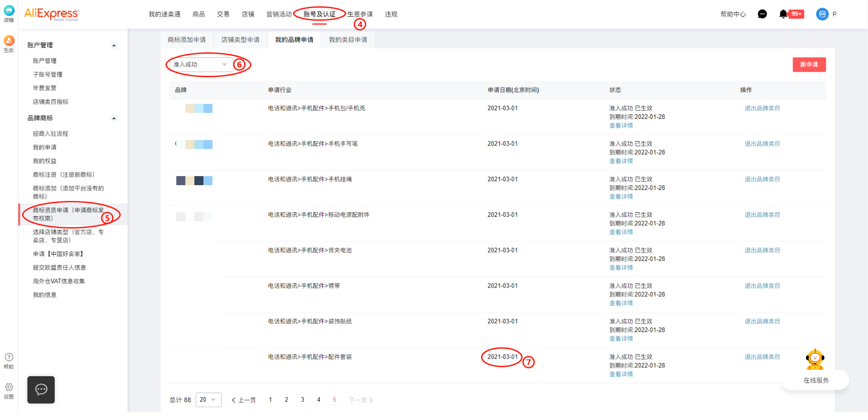Open the 生态 sidebar icon
The height and width of the screenshot is (420, 868).
(9, 43)
